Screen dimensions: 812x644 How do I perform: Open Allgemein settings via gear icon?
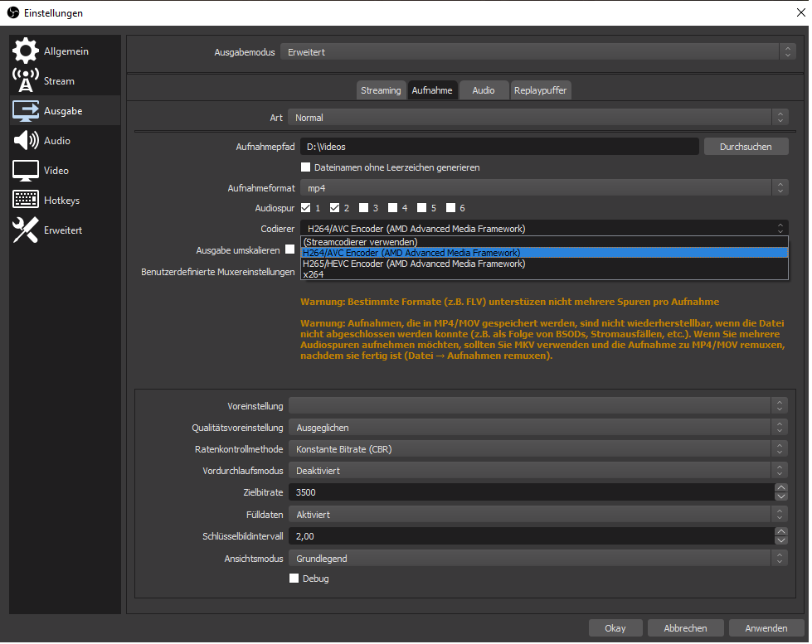coord(26,51)
